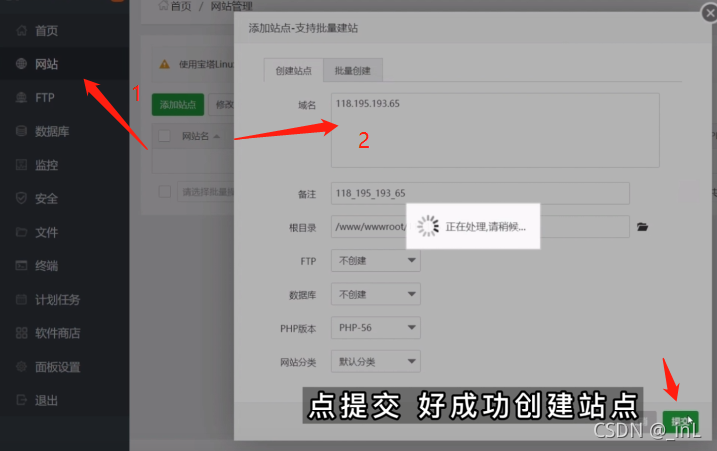Click 网站管理 breadcrumb link
The image size is (717, 451).
pyautogui.click(x=231, y=6)
